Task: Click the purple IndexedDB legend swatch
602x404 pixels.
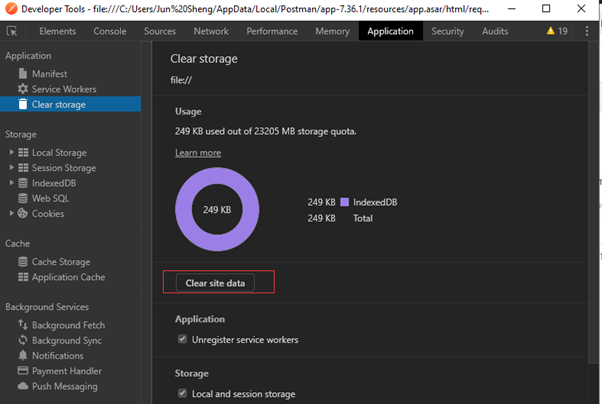Action: point(344,202)
